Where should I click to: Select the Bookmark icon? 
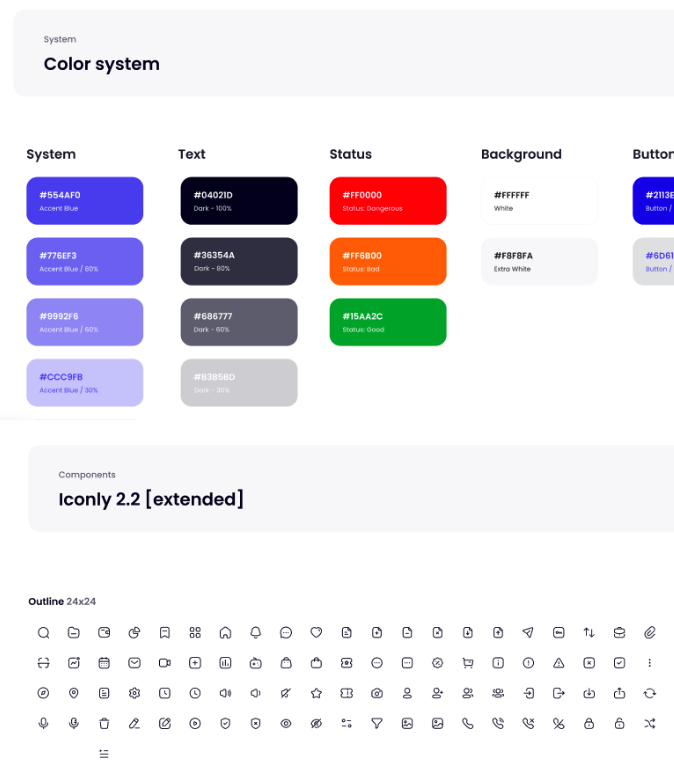tap(165, 632)
